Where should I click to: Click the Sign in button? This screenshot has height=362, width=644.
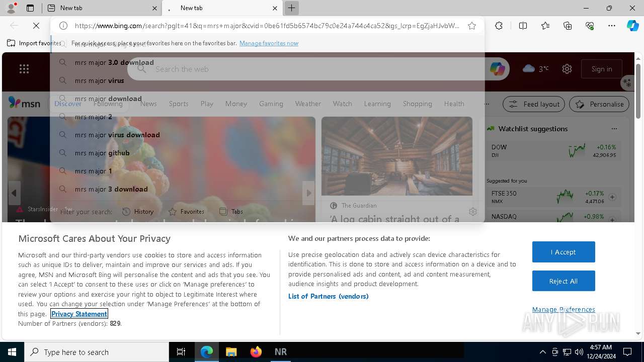pyautogui.click(x=602, y=69)
